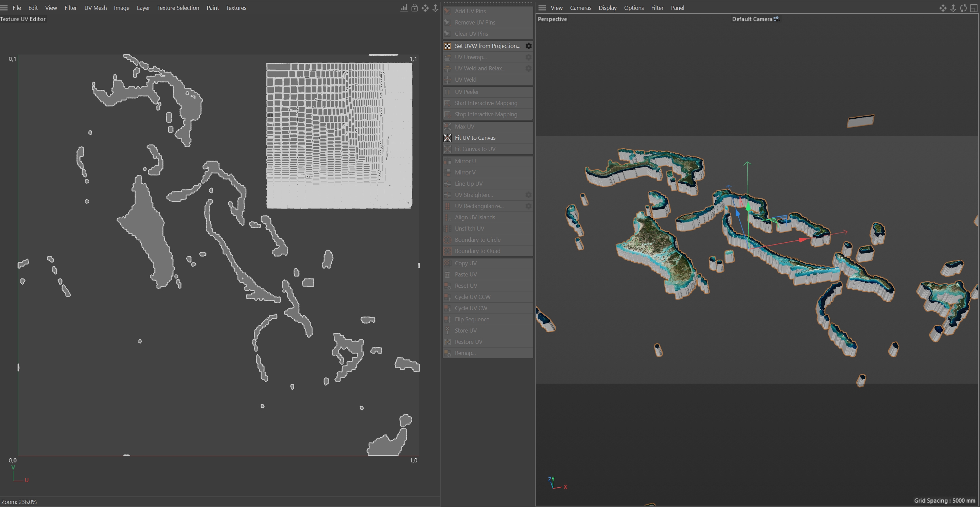Click the UV editor zoom arrow icon

tap(435, 8)
